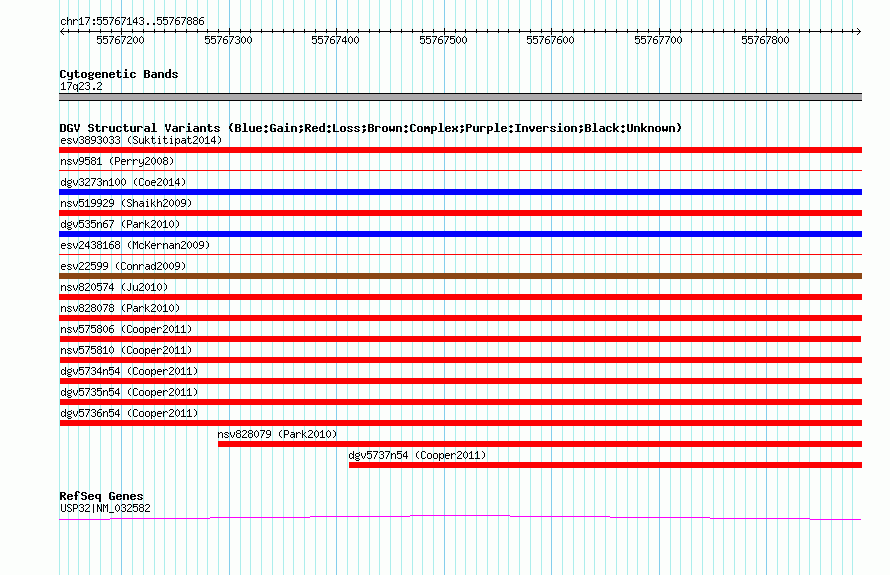The image size is (890, 575).
Task: Click the DGV Structural Variants track title
Action: (x=370, y=128)
